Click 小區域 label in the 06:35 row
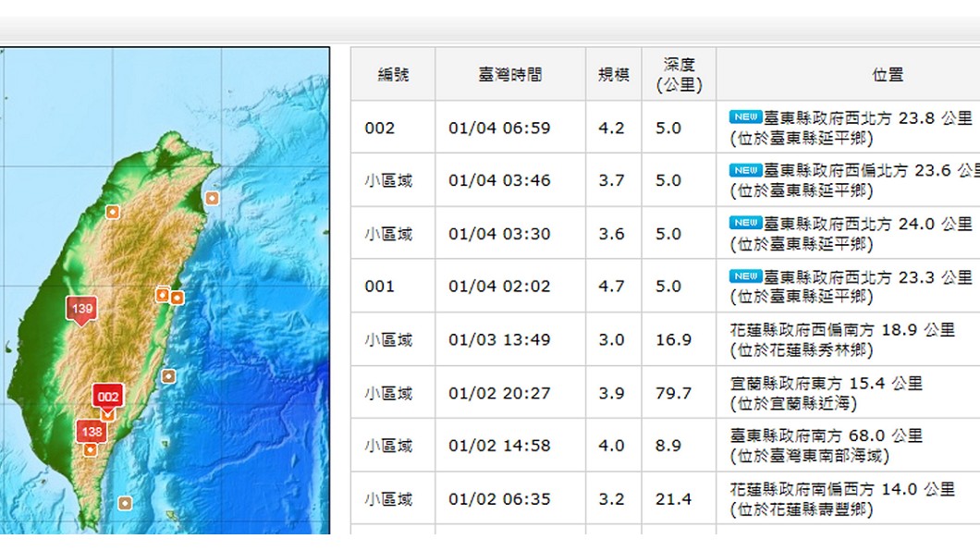The width and height of the screenshot is (980, 551). (x=388, y=500)
